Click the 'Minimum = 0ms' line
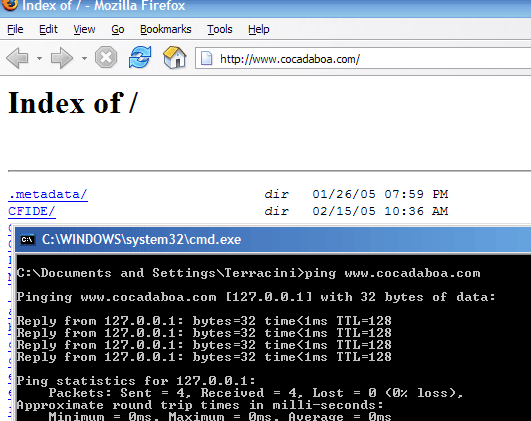The height and width of the screenshot is (421, 531). (219, 416)
